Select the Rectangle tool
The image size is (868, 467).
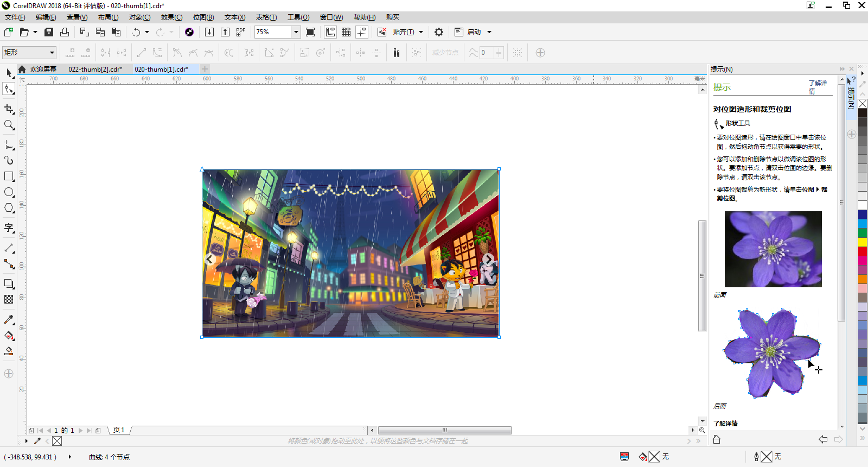[x=9, y=176]
